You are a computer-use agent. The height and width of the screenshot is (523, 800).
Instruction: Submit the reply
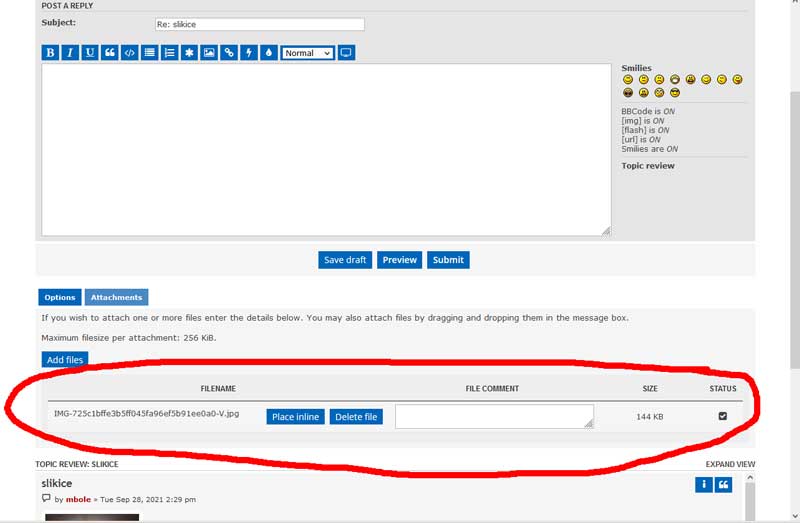(448, 260)
